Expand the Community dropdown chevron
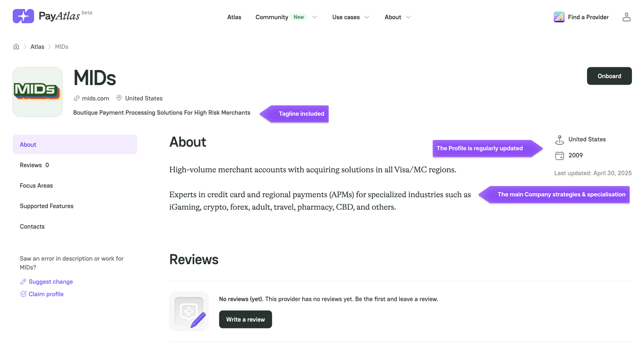Viewport: 644px width, 348px height. [x=314, y=17]
